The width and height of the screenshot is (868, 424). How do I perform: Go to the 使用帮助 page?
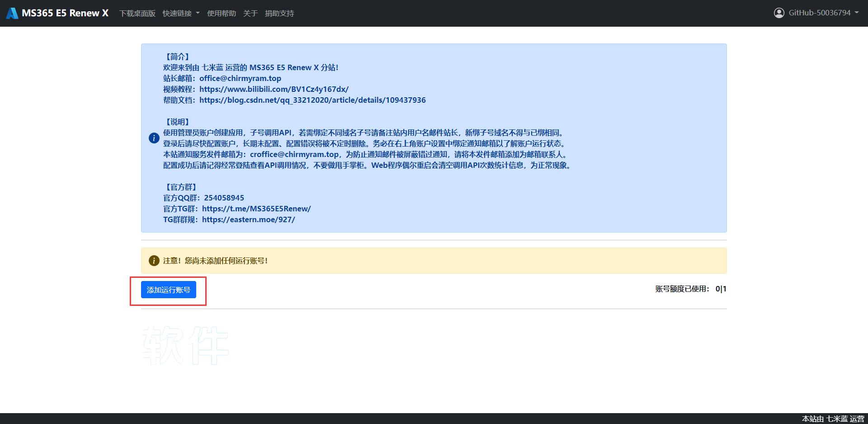click(x=222, y=14)
